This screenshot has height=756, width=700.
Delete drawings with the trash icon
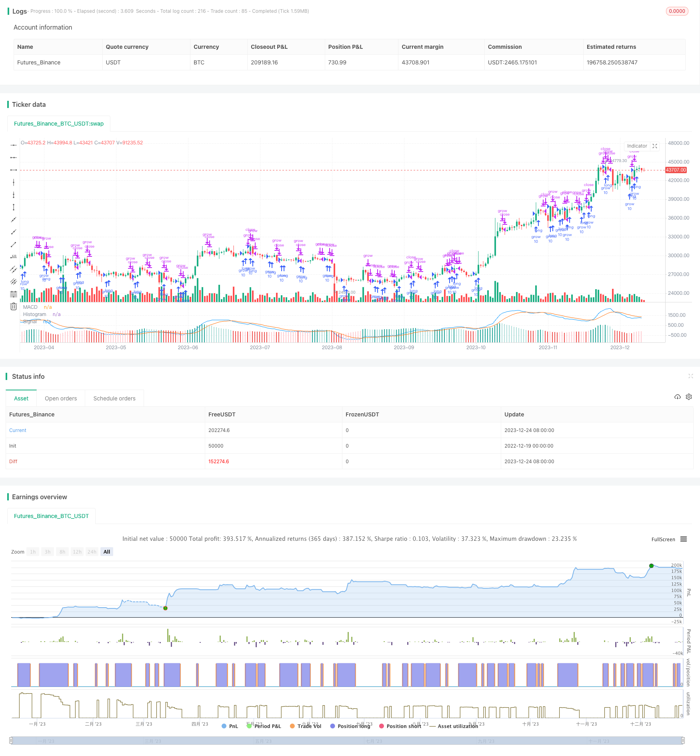(x=14, y=307)
